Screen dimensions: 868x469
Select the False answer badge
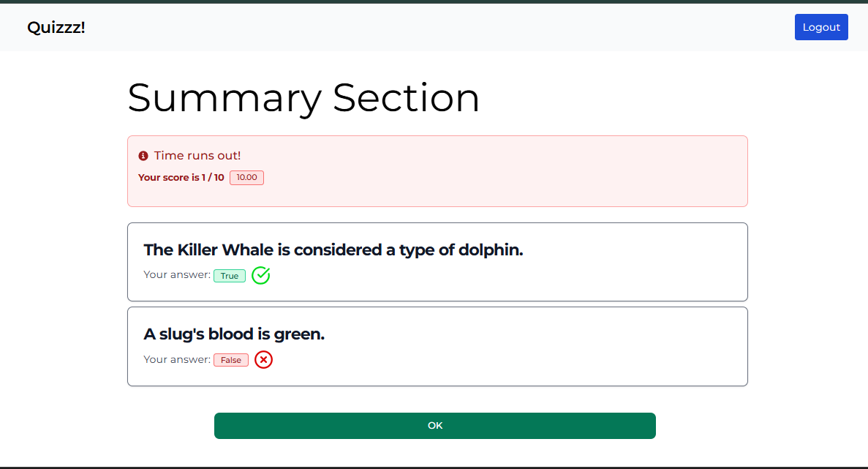[231, 360]
